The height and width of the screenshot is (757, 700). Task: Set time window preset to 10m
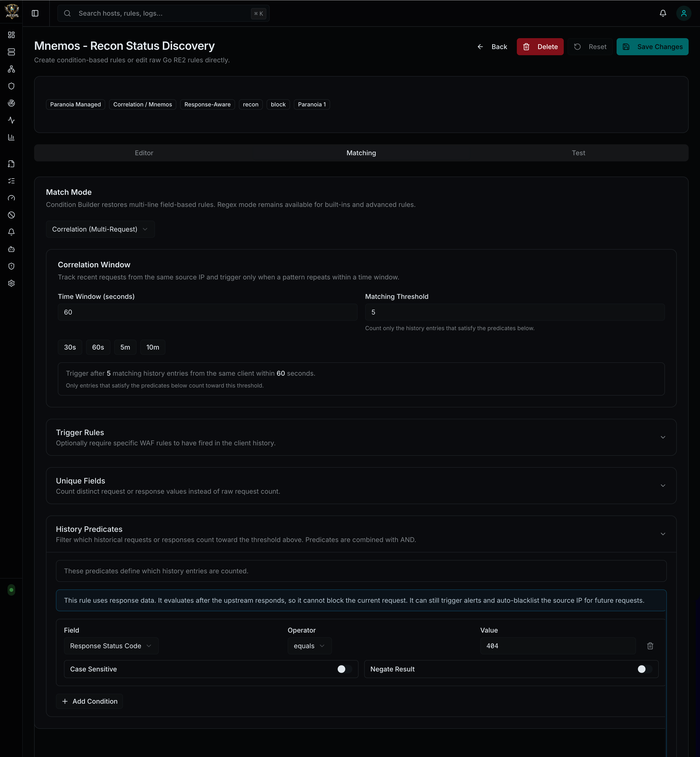click(153, 347)
